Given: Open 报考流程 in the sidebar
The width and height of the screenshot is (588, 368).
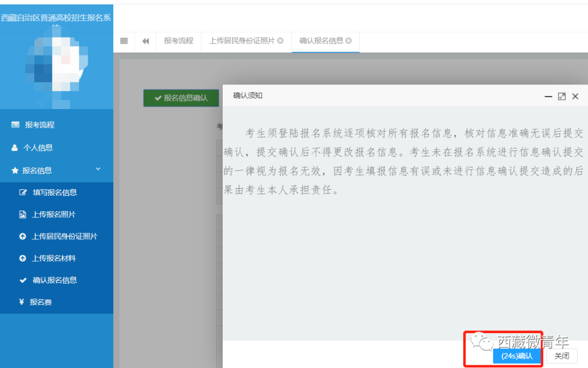Looking at the screenshot, I should coord(39,125).
